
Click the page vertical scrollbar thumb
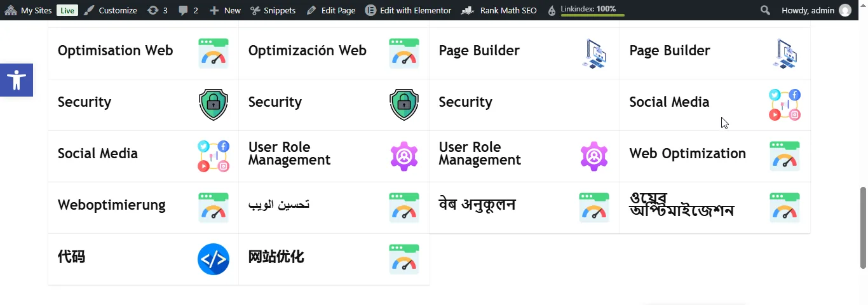pyautogui.click(x=863, y=227)
